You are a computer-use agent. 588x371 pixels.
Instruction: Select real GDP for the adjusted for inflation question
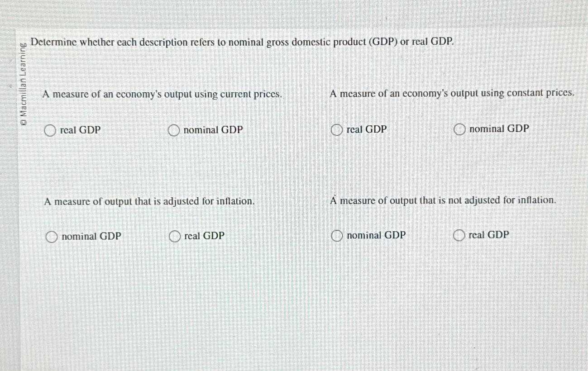[175, 236]
